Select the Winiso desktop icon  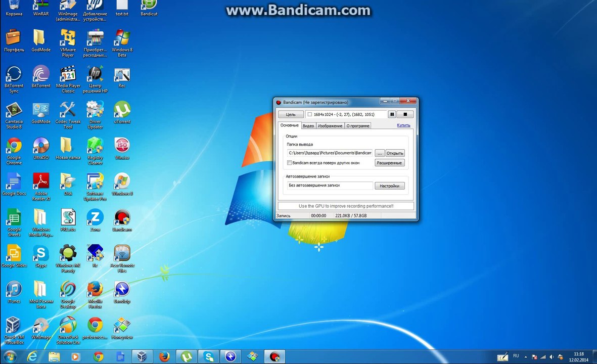[122, 148]
